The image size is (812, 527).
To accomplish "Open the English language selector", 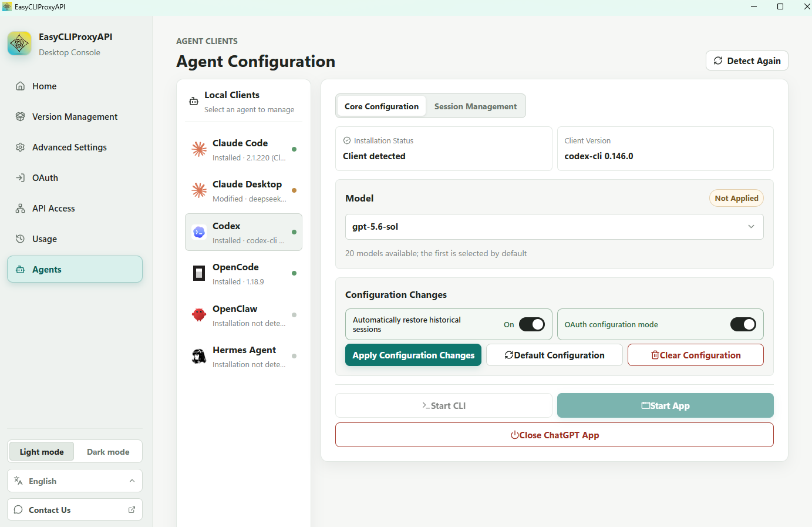I will [x=75, y=481].
